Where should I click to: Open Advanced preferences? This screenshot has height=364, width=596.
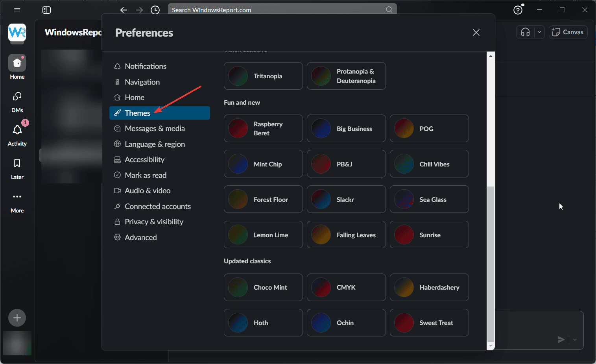[x=160, y=237]
